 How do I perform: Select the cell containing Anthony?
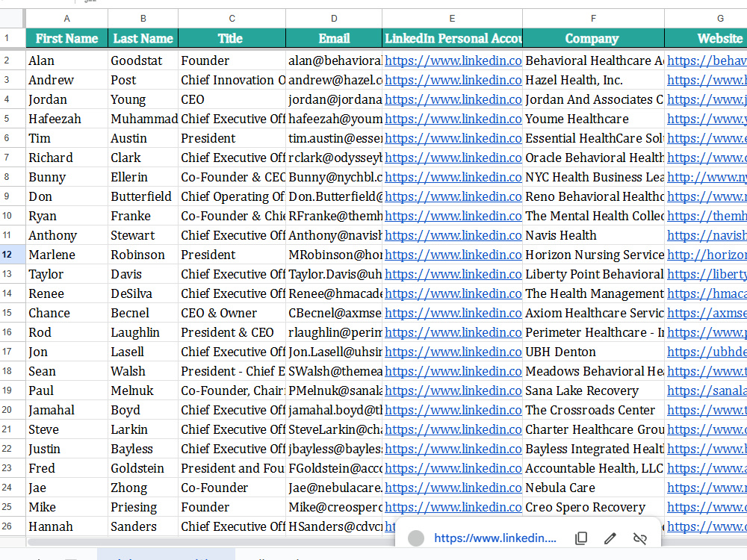click(66, 235)
